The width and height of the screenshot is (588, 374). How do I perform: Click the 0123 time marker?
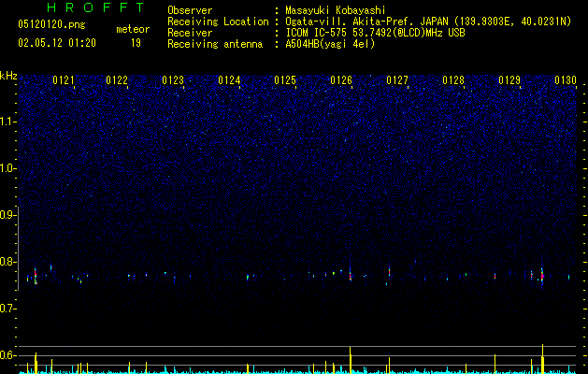[173, 79]
